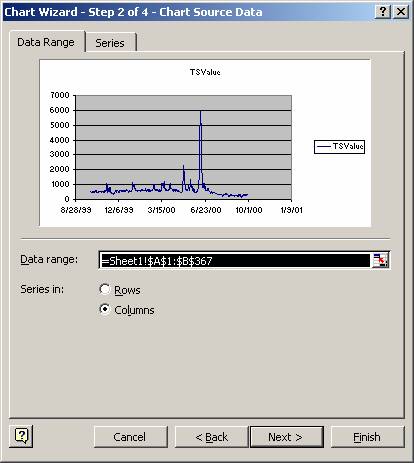Click the 7000 y-axis value label
Image resolution: width=414 pixels, height=463 pixels.
(60, 95)
